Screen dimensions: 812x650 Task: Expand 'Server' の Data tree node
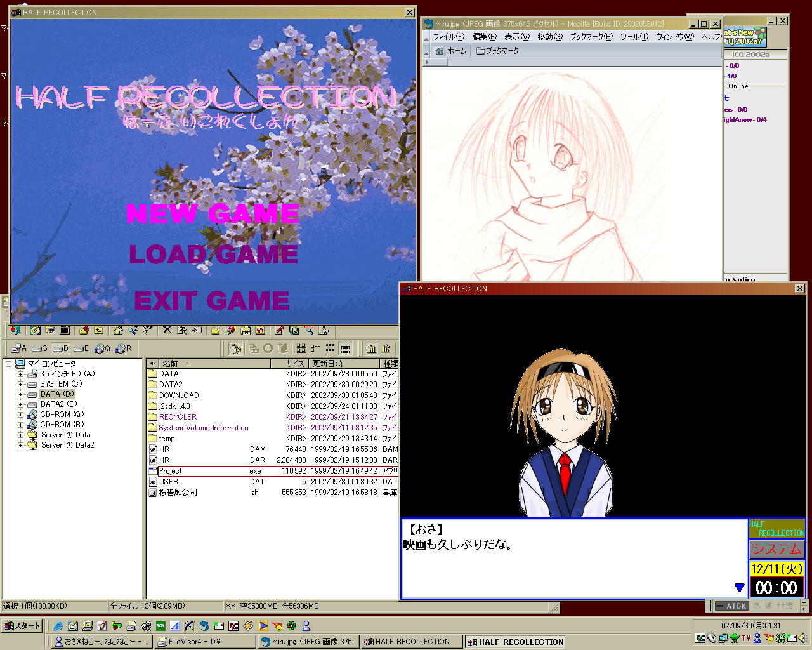pos(20,435)
